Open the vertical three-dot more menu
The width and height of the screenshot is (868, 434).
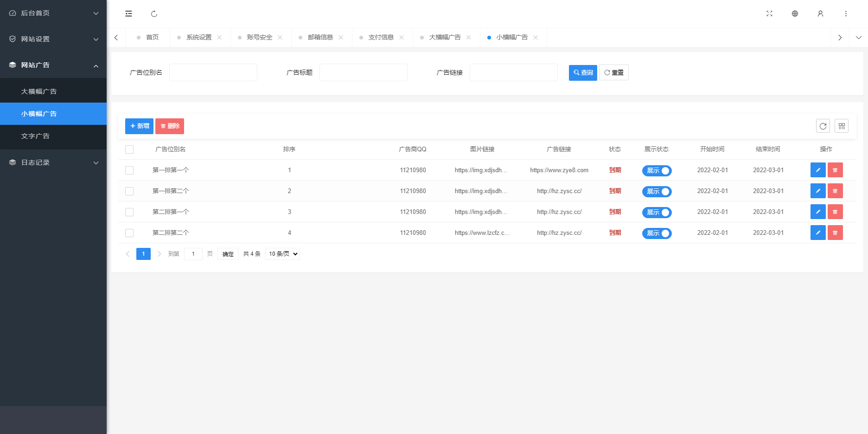846,13
